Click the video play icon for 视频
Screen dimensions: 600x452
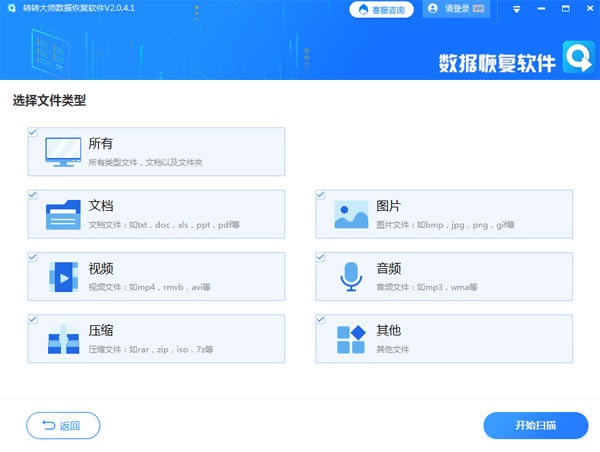coord(63,277)
